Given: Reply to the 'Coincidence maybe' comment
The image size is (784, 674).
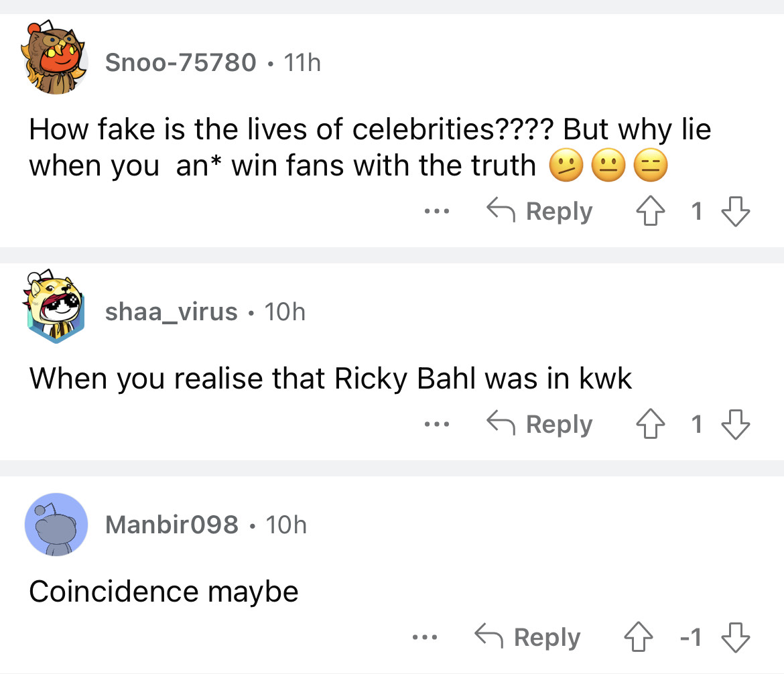Looking at the screenshot, I should [528, 638].
